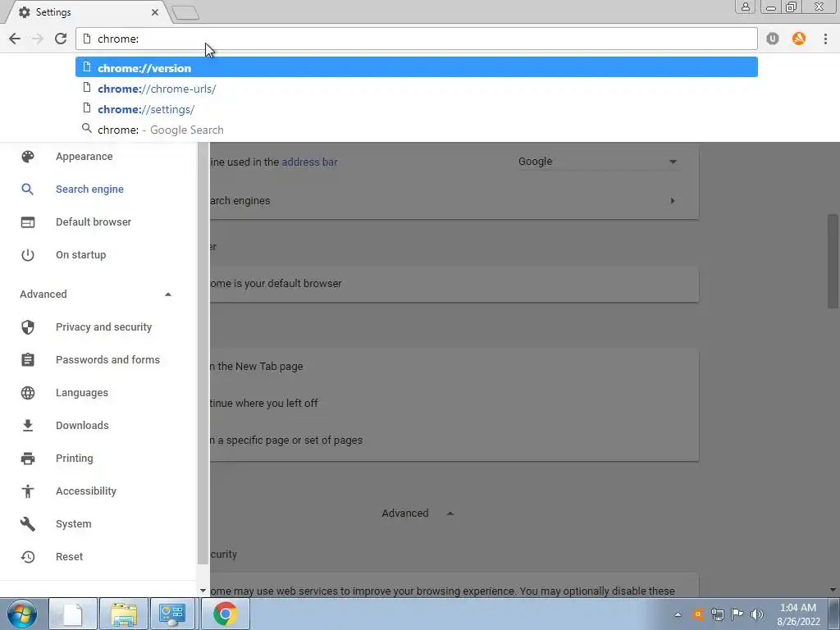Collapse the Advanced section in sidebar
The width and height of the screenshot is (840, 630).
pos(167,294)
